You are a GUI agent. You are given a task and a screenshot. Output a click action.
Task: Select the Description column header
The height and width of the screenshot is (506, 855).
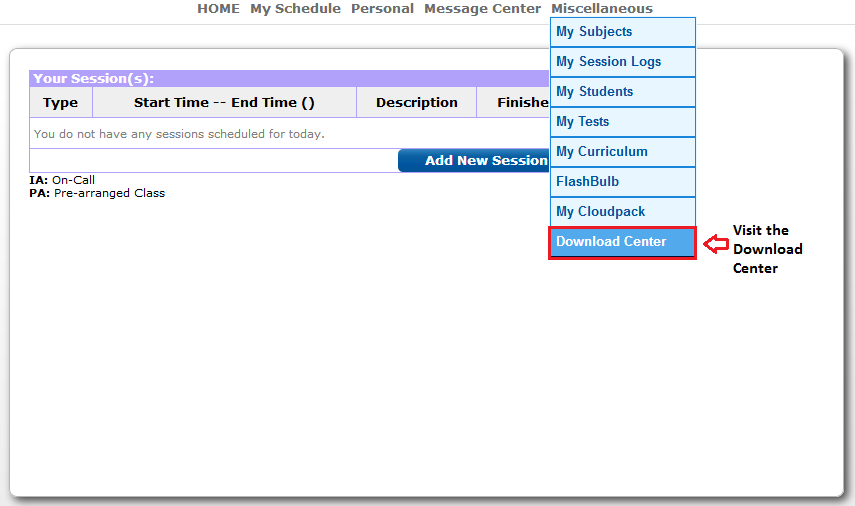(416, 103)
